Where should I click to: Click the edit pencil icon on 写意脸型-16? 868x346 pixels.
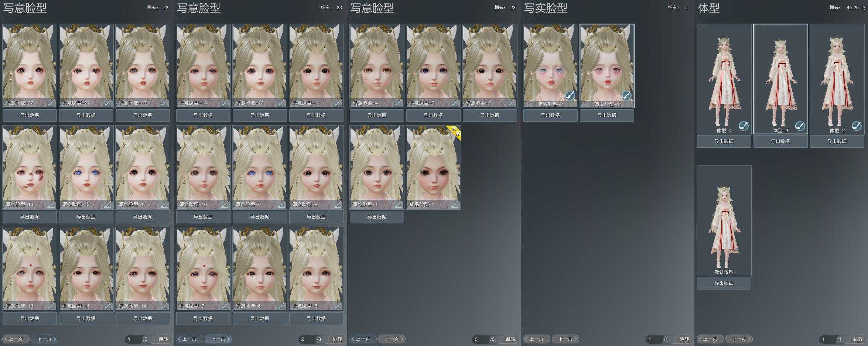point(51,306)
